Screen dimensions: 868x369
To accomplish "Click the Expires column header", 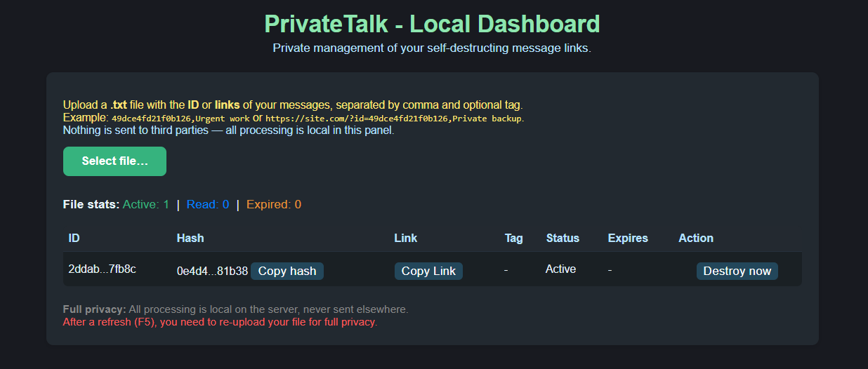I will click(x=628, y=239).
